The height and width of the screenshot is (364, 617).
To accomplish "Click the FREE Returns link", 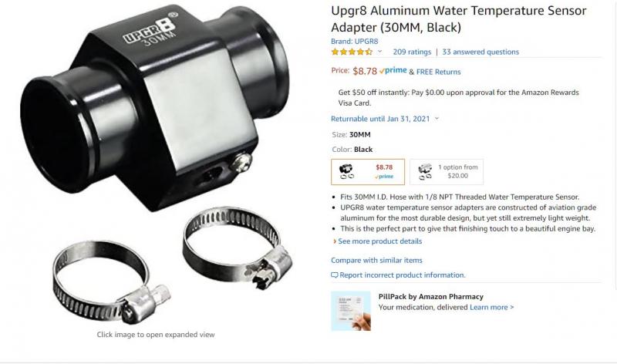I will tap(438, 72).
